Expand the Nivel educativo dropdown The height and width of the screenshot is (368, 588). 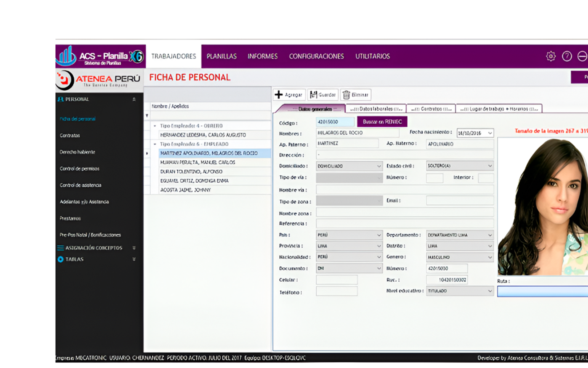[490, 291]
